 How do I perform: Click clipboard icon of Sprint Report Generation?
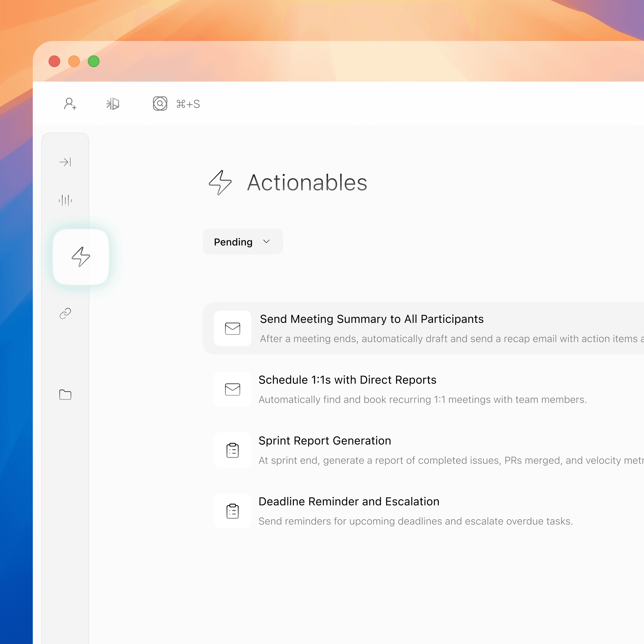pyautogui.click(x=232, y=450)
